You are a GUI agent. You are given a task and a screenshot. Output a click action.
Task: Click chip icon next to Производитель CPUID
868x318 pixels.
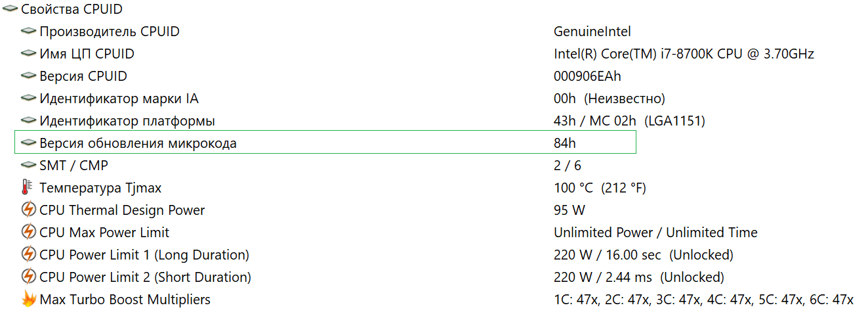tap(28, 32)
